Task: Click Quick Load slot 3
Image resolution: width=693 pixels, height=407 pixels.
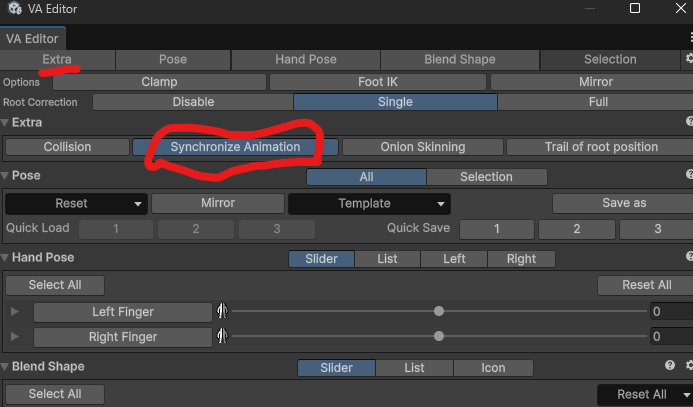Action: (277, 229)
